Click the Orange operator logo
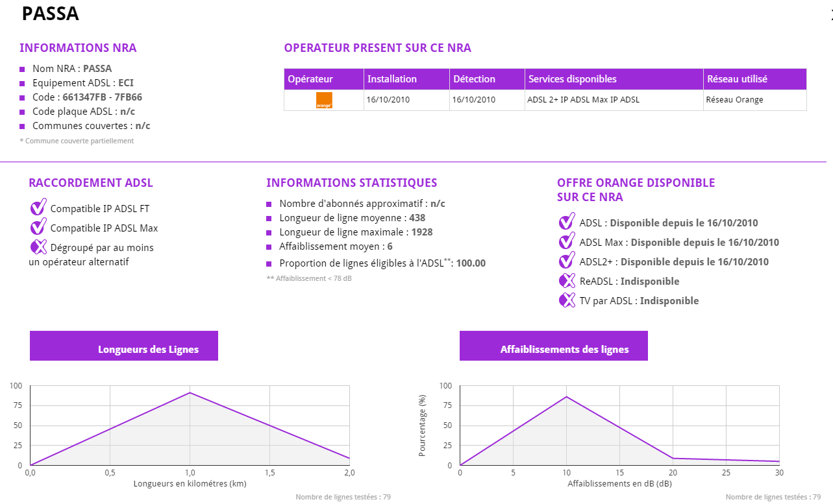The image size is (833, 504). (324, 100)
